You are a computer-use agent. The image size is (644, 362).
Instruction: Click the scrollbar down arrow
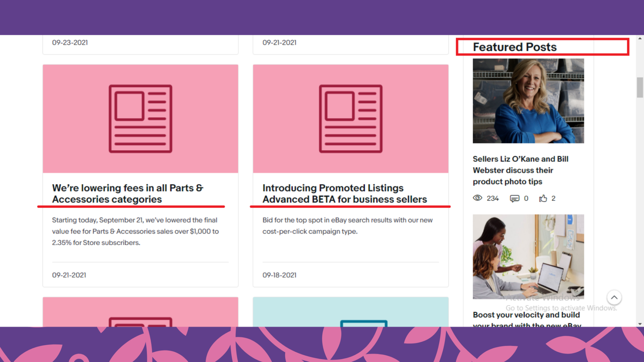pos(640,324)
